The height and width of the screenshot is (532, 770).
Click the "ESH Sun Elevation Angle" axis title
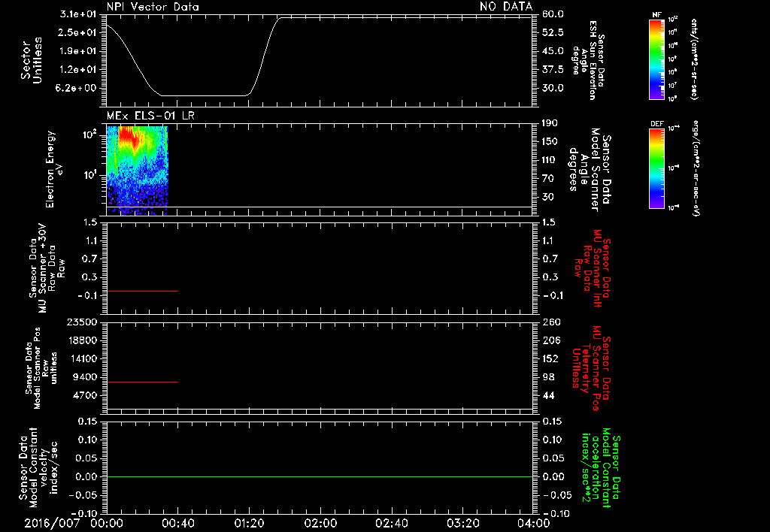coord(589,60)
